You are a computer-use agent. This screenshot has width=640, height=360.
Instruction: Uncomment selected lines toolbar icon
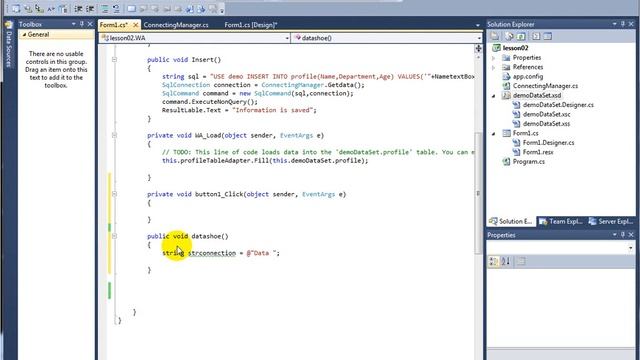coord(116,9)
